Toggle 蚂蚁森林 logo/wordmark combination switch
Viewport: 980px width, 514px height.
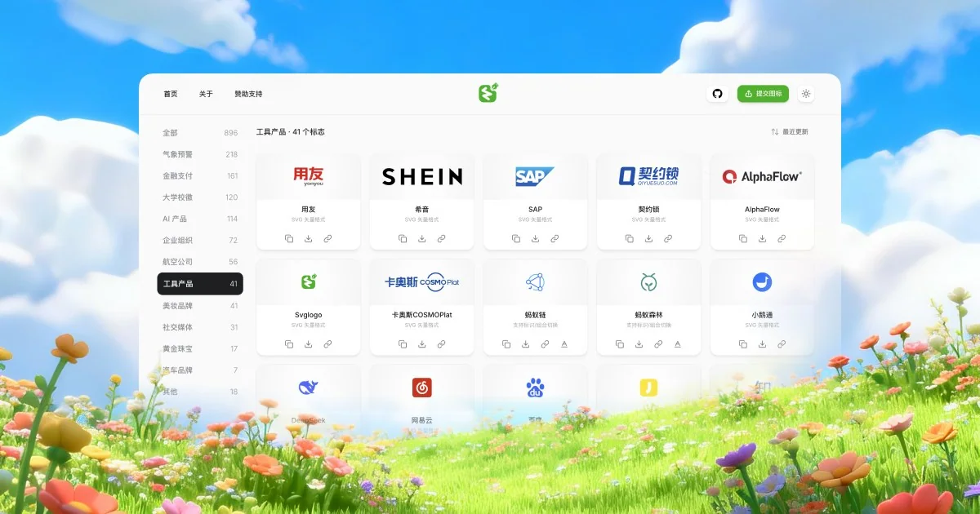coord(678,344)
